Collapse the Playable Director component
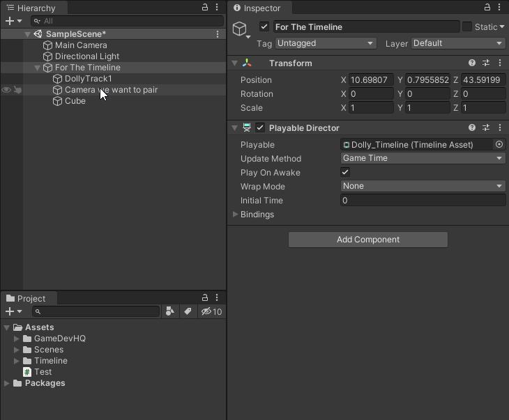The width and height of the screenshot is (509, 420). click(x=235, y=128)
